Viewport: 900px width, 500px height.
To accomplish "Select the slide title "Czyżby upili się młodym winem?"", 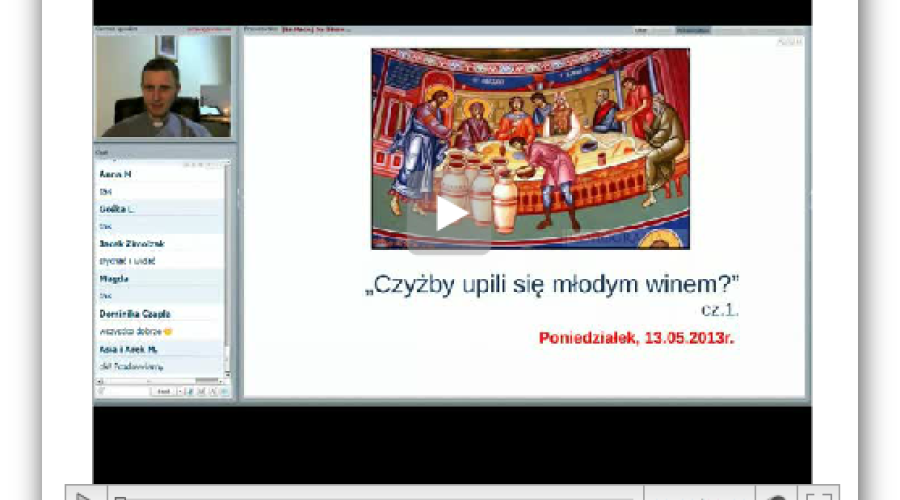I will (552, 284).
